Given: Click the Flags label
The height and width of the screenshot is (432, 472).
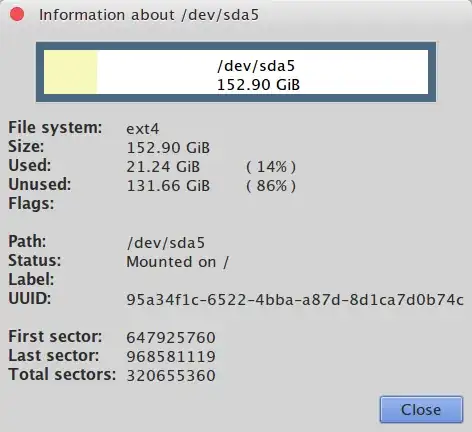Looking at the screenshot, I should 31,203.
